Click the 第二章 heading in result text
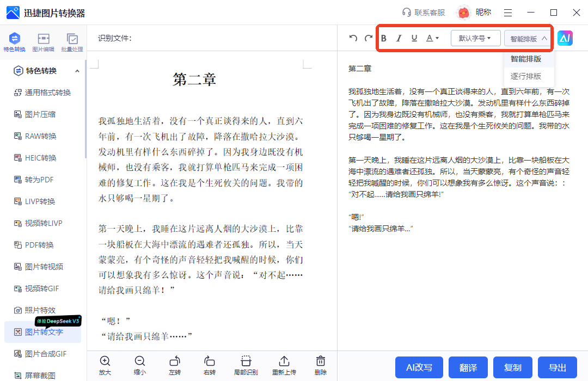Viewport: 588px width, 381px height. [360, 69]
